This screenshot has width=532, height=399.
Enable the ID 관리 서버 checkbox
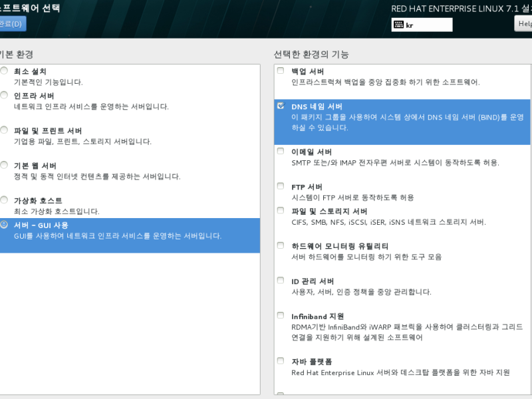(x=281, y=280)
